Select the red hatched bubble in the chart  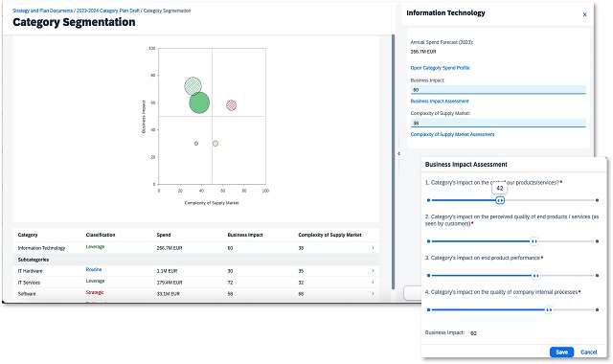232,105
